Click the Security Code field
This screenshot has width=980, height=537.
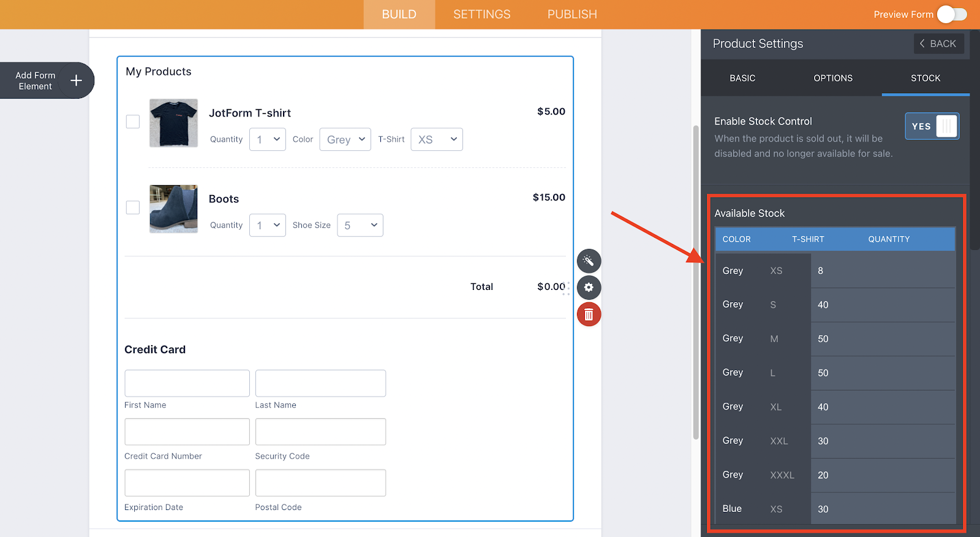[x=320, y=432]
